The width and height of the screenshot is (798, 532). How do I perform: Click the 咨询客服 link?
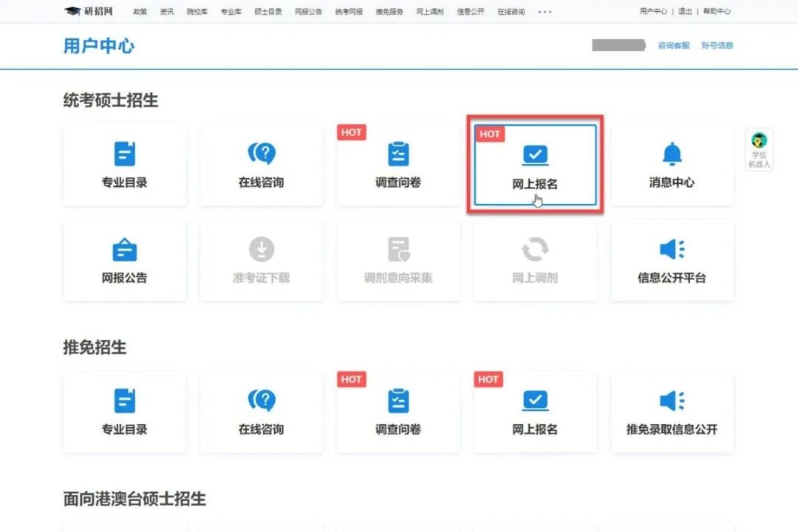click(x=673, y=46)
